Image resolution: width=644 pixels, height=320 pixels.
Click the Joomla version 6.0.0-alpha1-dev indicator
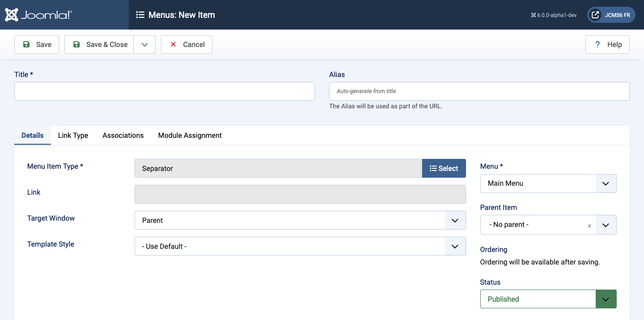tap(554, 15)
